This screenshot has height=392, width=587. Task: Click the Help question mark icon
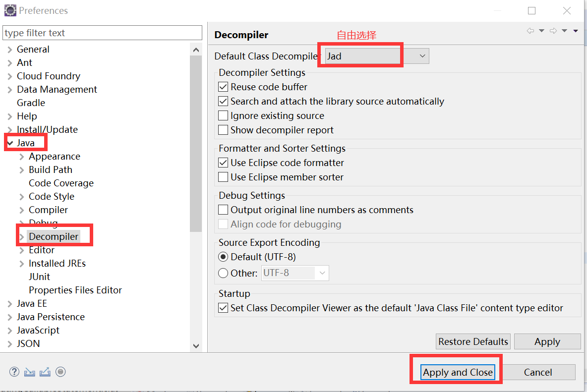tap(14, 372)
